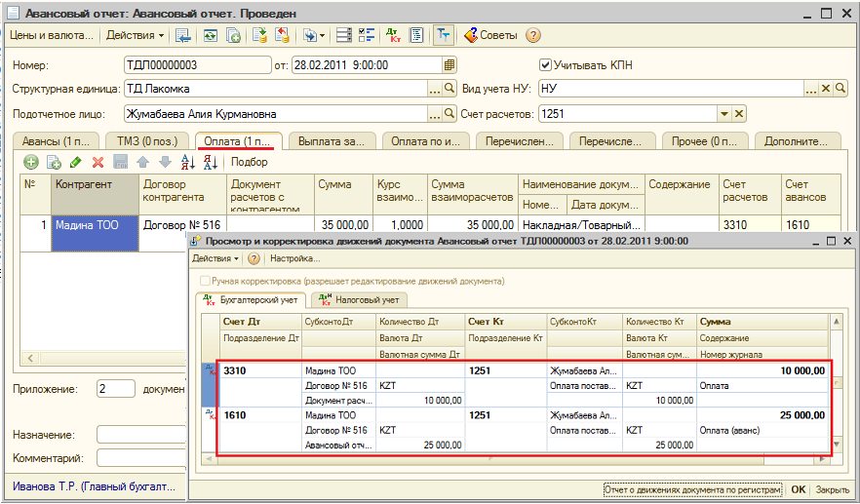Viewport: 860px width, 504px height.
Task: Search Структурная единица with magnifier icon
Action: pyautogui.click(x=450, y=89)
